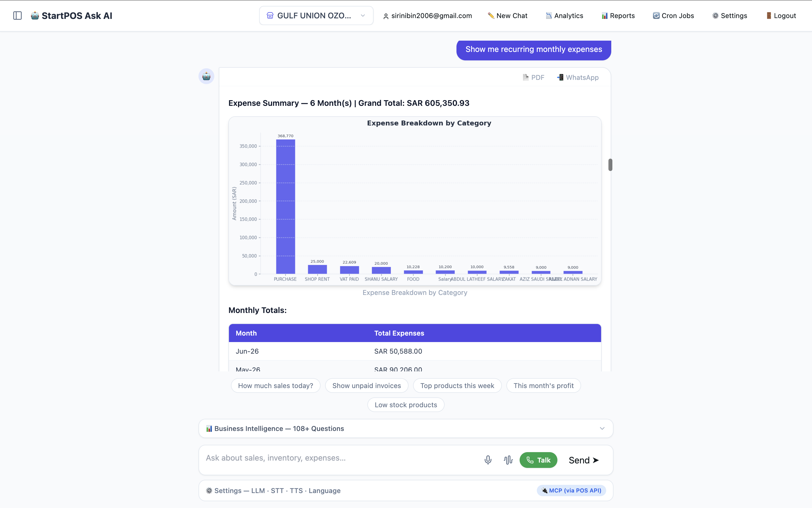
Task: Click the Monthly Totals heading
Action: coord(257,310)
